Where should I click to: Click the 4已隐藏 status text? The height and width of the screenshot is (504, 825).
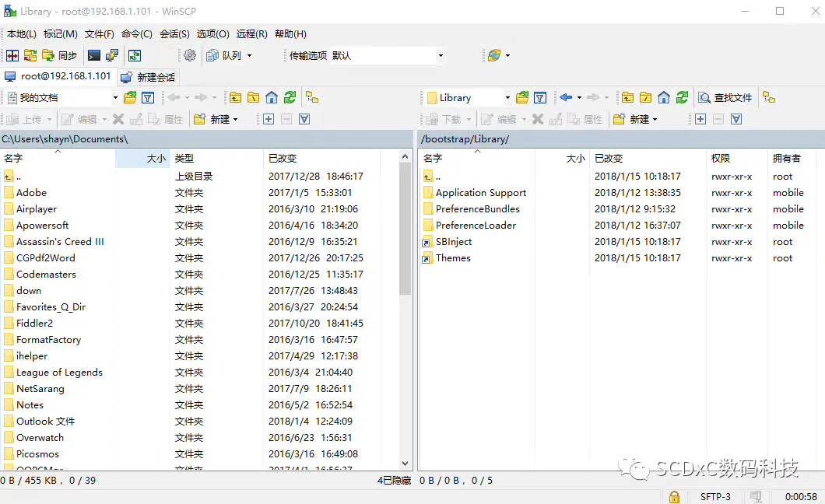tap(394, 481)
